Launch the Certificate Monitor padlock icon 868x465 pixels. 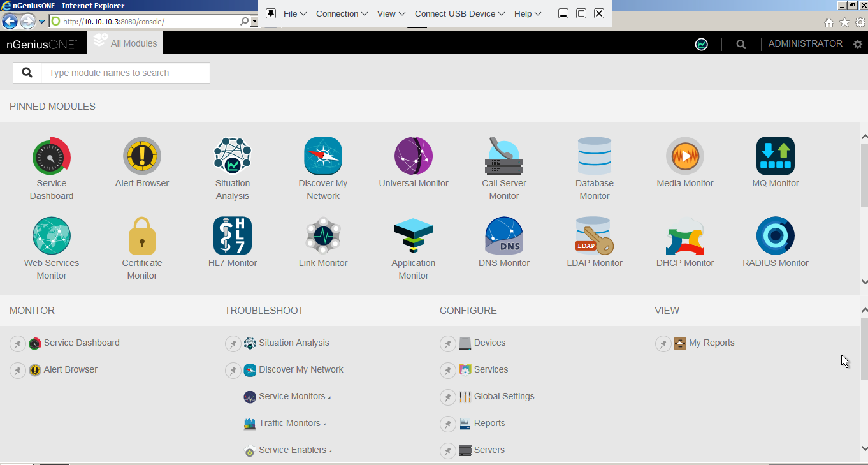(142, 236)
